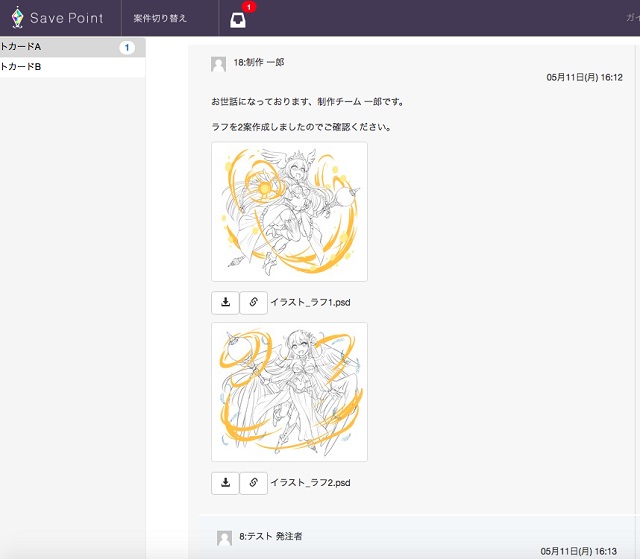The height and width of the screenshot is (559, 640).
Task: Open the first rough sketch thumbnail
Action: point(289,211)
